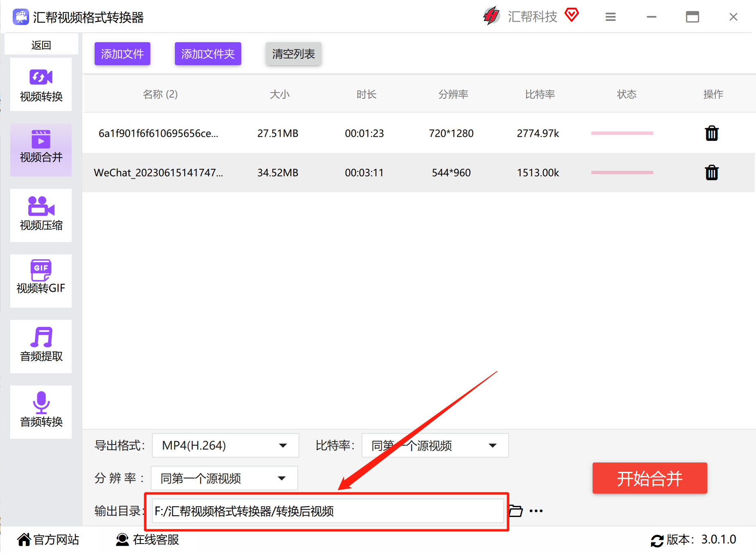Open the 音频提取 audio extract tool
756x553 pixels.
click(x=41, y=347)
